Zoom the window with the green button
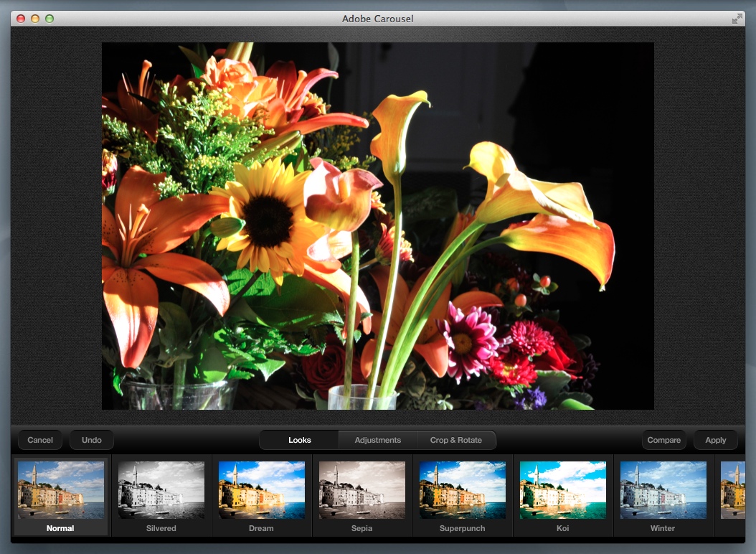Screen dimensions: 756x554 click(49, 19)
